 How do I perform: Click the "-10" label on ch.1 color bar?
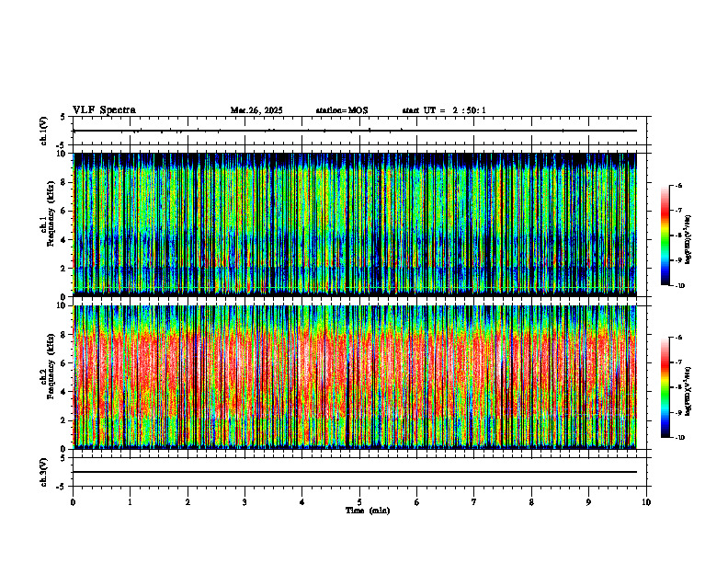[679, 285]
